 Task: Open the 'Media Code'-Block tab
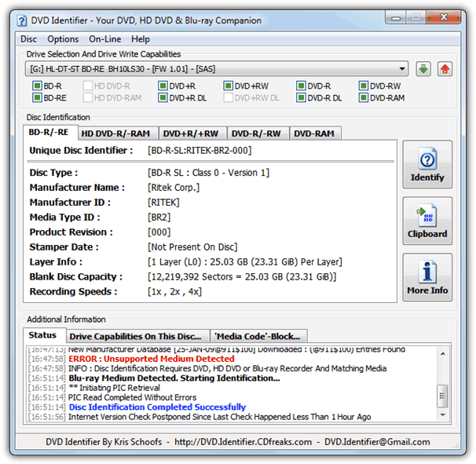(x=257, y=336)
